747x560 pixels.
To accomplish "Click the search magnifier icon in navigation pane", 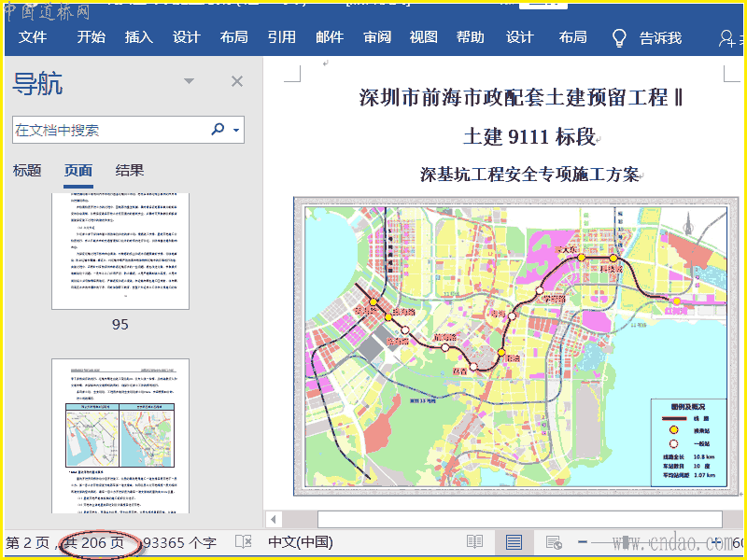I will [218, 130].
